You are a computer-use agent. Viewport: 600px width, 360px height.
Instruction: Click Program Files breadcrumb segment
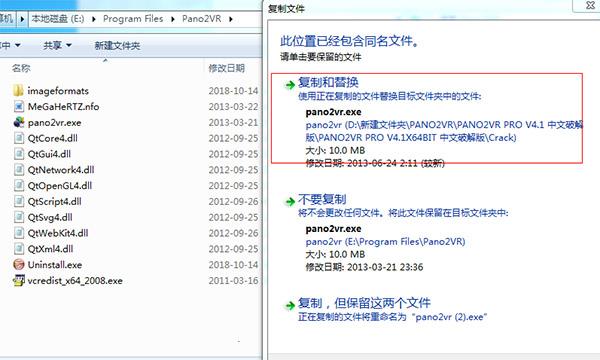click(133, 19)
